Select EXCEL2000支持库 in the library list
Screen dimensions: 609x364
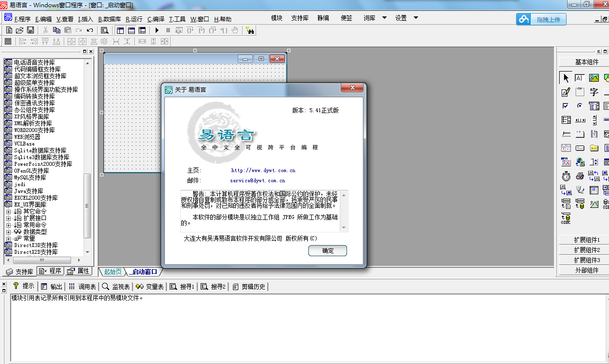click(35, 198)
